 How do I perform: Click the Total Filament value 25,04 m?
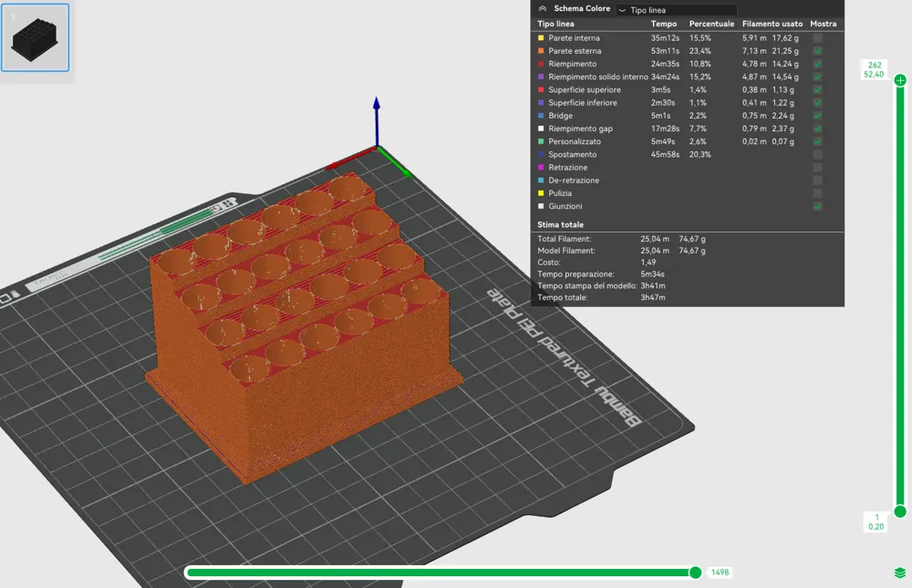click(655, 239)
